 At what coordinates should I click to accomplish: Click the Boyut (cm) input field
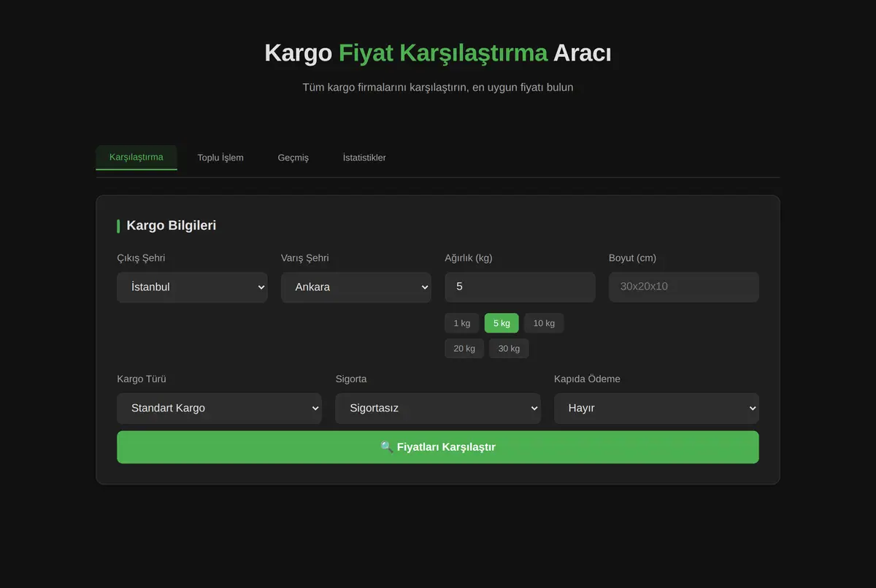684,287
